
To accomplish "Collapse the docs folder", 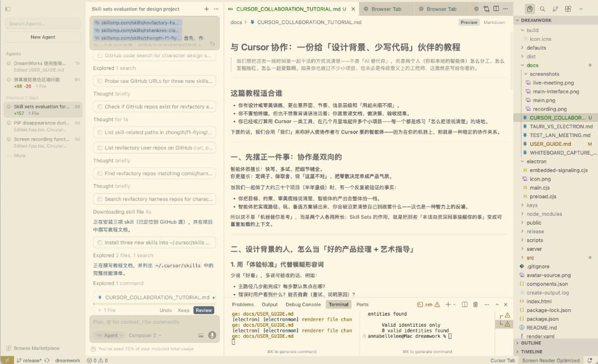I will [x=523, y=65].
